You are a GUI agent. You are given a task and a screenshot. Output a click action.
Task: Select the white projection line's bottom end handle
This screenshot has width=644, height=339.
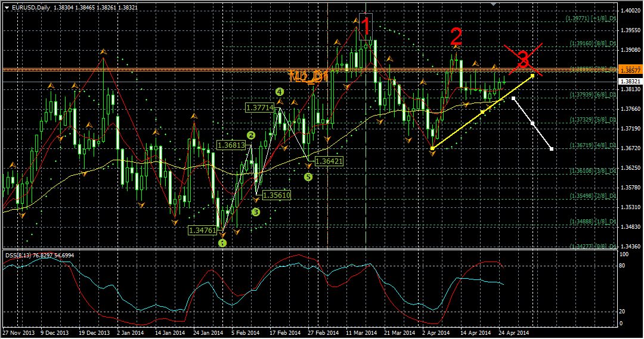[552, 149]
